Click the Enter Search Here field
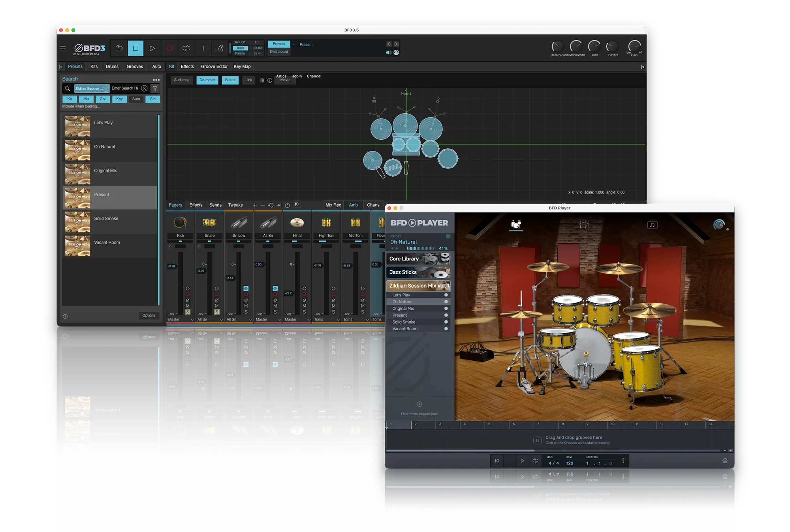The image size is (790, 532). tap(125, 88)
